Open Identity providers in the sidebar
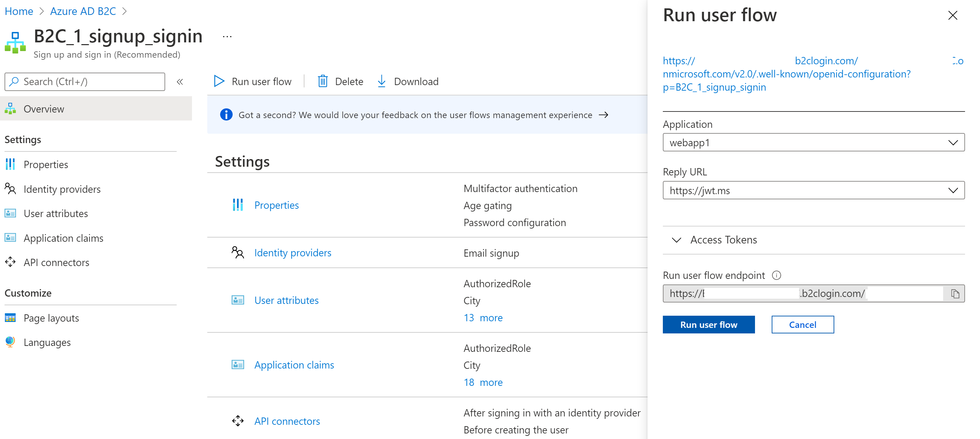The height and width of the screenshot is (439, 980). click(x=62, y=189)
